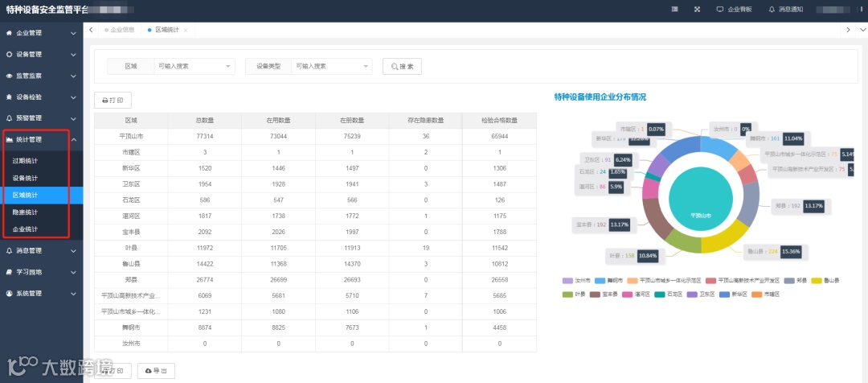Toggle 平顶山市城乡一体化示范区 legend item

click(x=665, y=281)
